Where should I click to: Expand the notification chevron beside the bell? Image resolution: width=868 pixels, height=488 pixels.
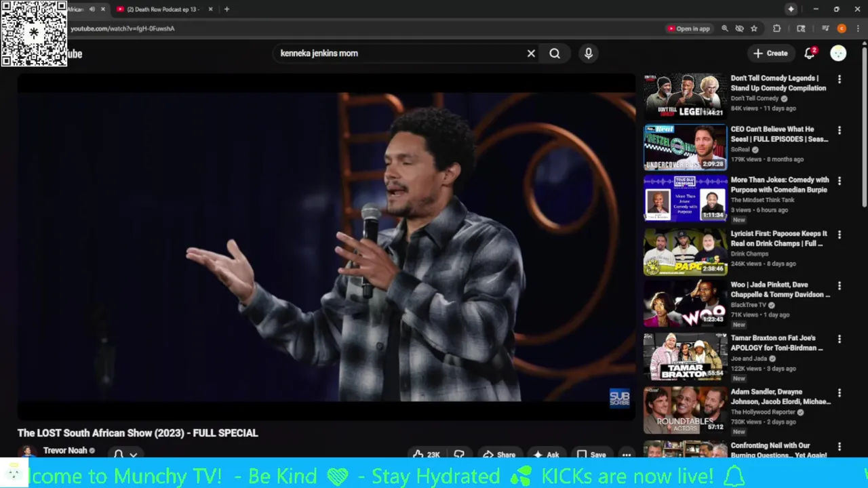point(134,455)
